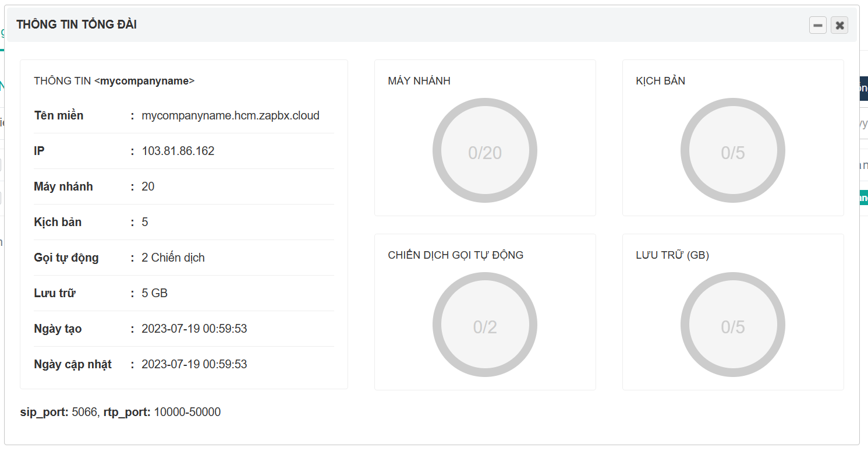The image size is (868, 451).
Task: Click the Máy nhánh value 20
Action: point(148,186)
